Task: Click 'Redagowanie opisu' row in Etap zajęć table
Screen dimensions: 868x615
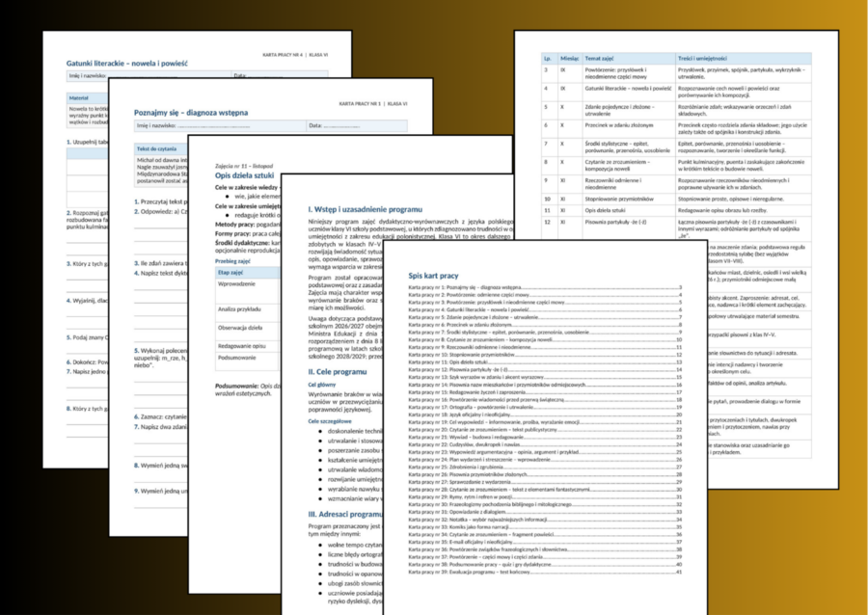Action: point(248,346)
